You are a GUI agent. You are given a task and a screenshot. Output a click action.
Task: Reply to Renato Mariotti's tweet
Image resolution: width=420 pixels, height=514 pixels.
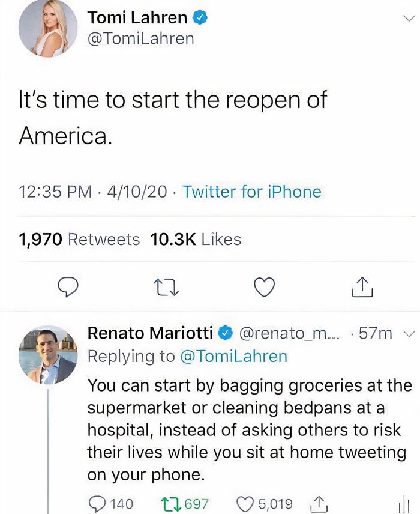(97, 503)
